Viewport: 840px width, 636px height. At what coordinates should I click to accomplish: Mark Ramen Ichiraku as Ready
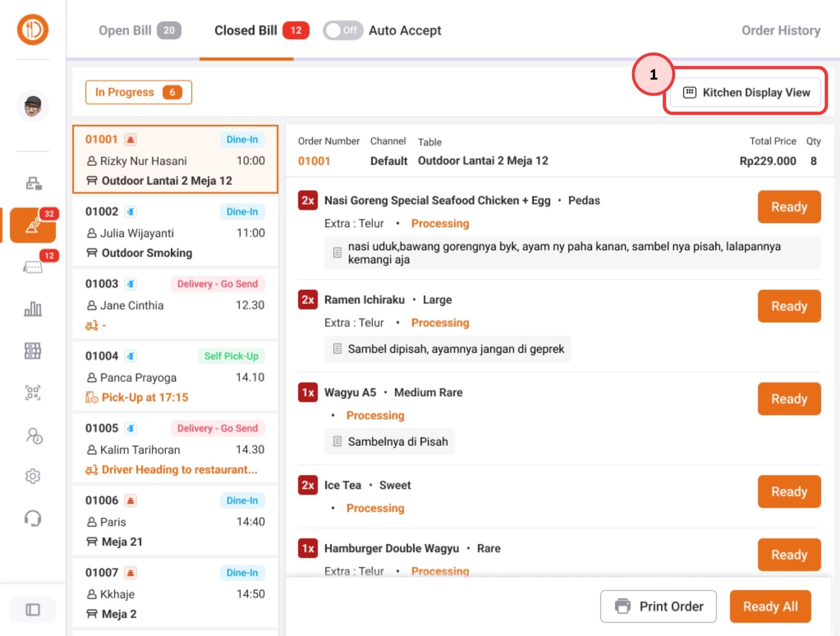tap(789, 306)
